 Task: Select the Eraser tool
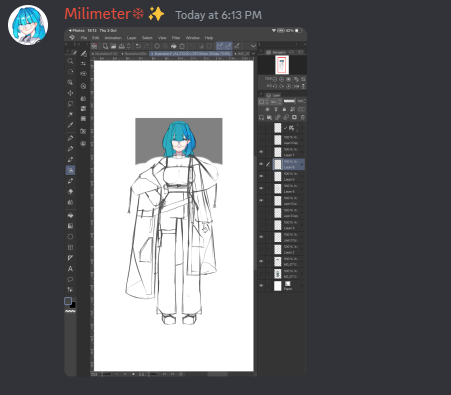(70, 192)
